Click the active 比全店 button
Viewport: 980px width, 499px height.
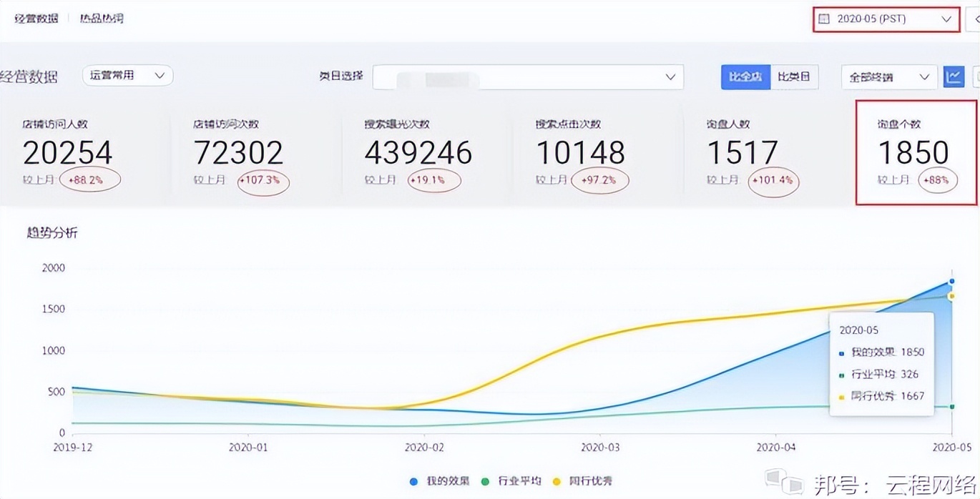[x=745, y=76]
